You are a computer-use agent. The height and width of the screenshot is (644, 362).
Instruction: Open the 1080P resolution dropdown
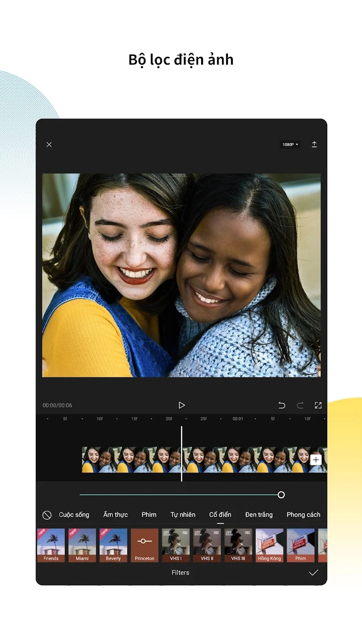pyautogui.click(x=290, y=144)
